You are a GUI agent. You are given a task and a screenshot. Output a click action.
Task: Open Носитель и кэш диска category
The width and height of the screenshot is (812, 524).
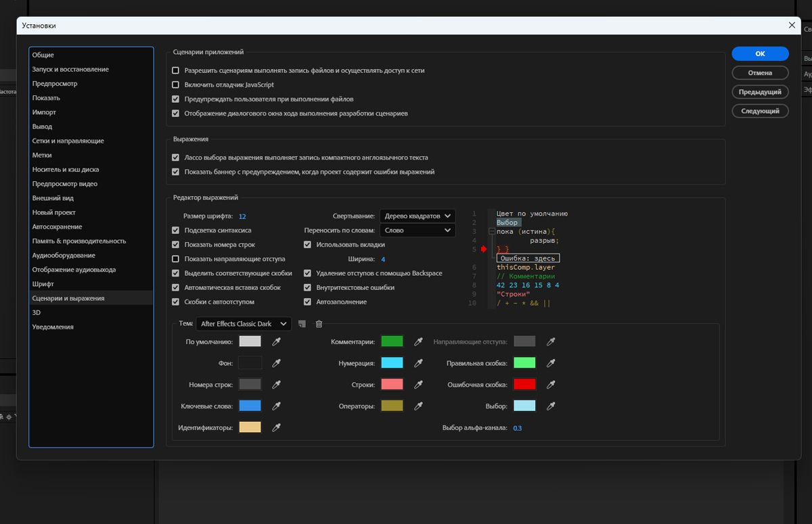coord(91,170)
